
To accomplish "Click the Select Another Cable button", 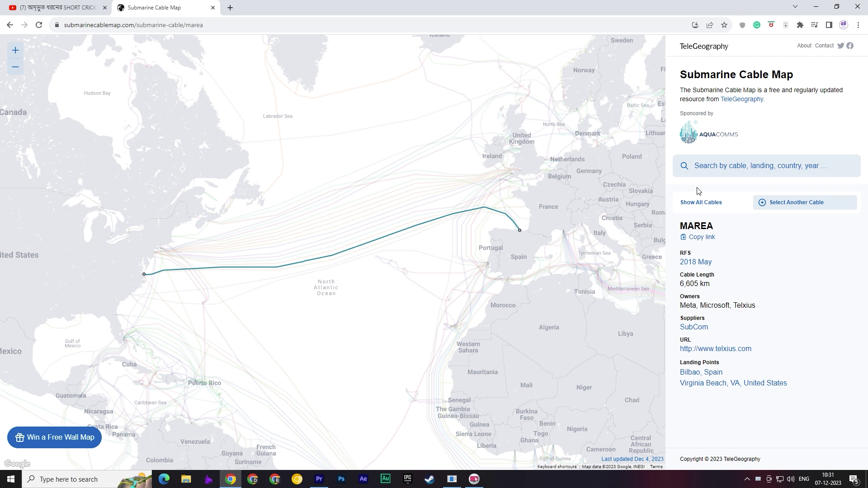I will tap(805, 202).
